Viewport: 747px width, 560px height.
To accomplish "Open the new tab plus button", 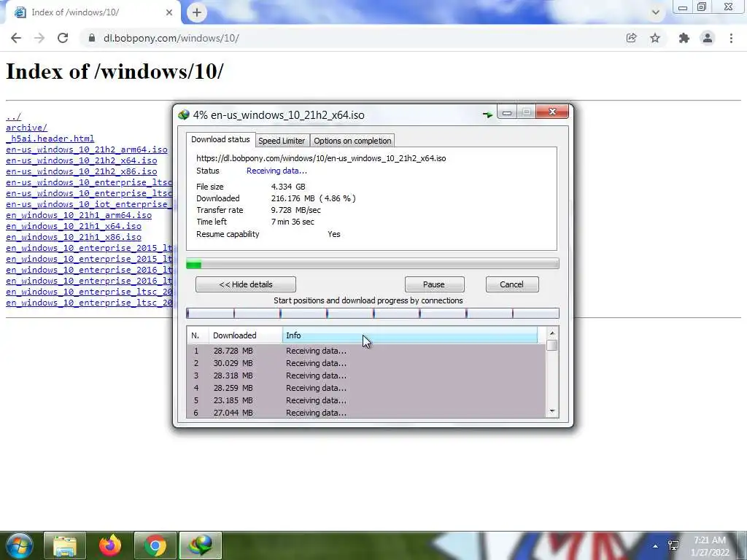I will (197, 12).
